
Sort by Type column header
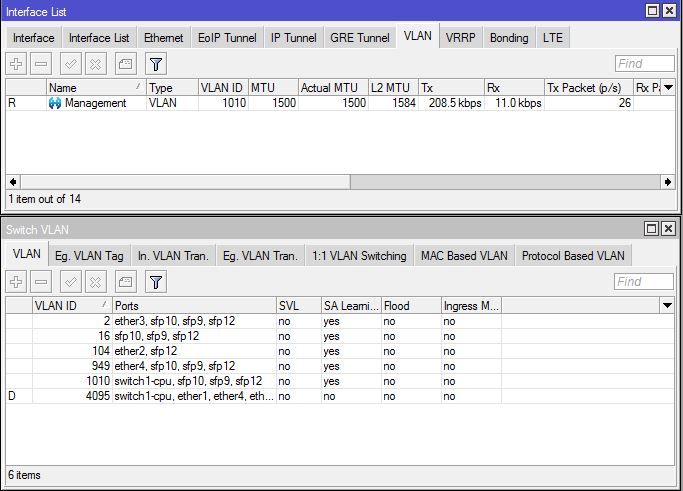click(172, 88)
